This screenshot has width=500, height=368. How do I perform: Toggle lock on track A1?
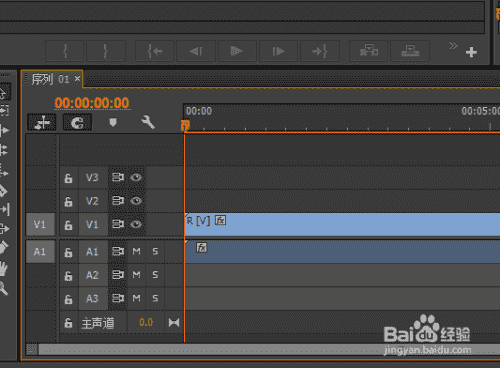tap(68, 252)
